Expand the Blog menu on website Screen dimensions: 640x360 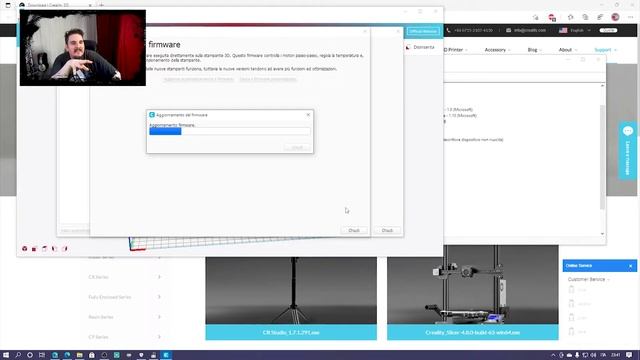coord(534,50)
